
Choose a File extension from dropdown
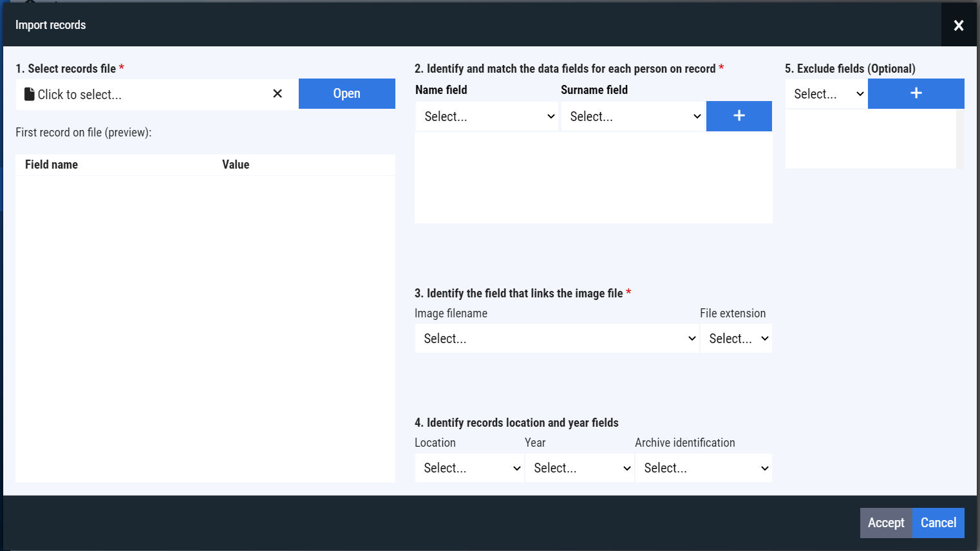[x=737, y=339]
